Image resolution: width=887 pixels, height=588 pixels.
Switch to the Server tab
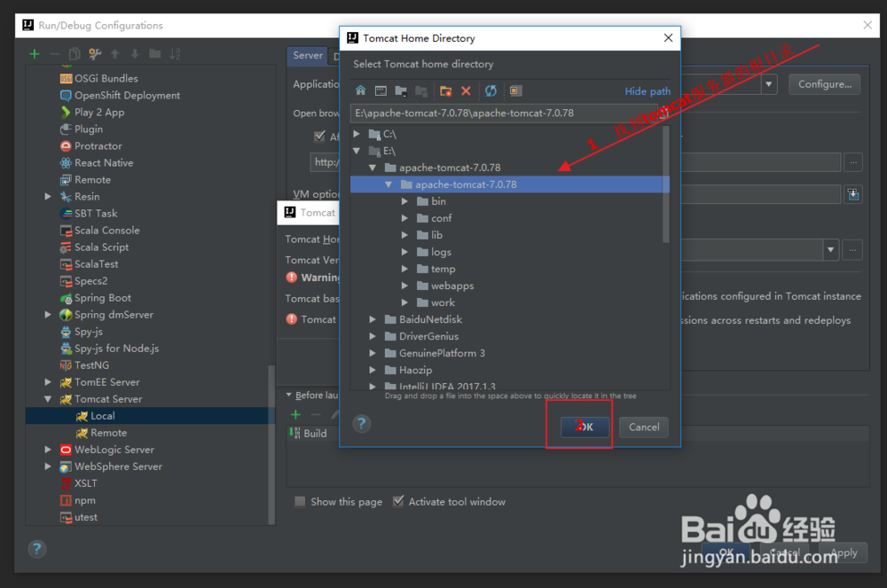(307, 55)
